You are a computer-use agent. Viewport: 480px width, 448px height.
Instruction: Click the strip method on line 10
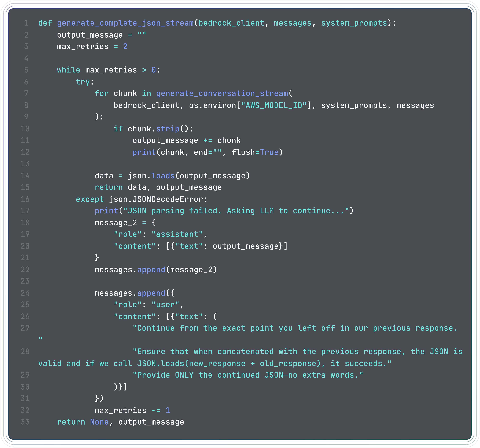coord(168,129)
